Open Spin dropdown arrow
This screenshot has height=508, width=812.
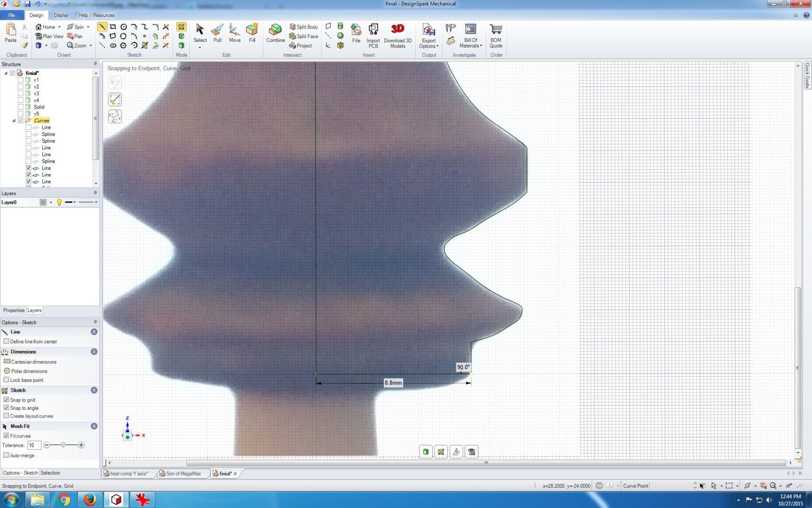88,27
